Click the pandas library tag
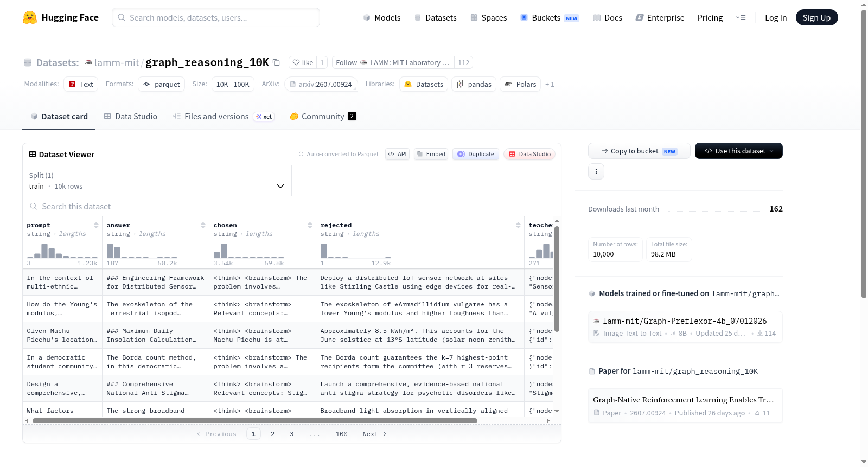 click(x=474, y=84)
